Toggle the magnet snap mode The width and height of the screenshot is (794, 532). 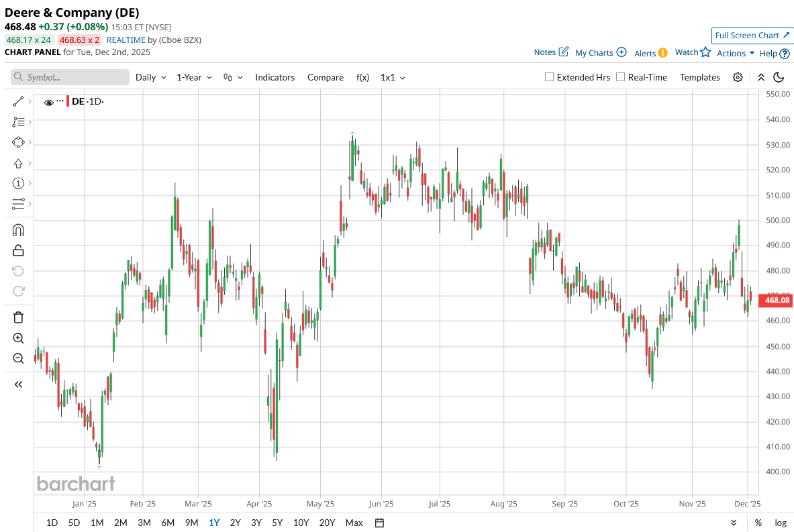18,230
